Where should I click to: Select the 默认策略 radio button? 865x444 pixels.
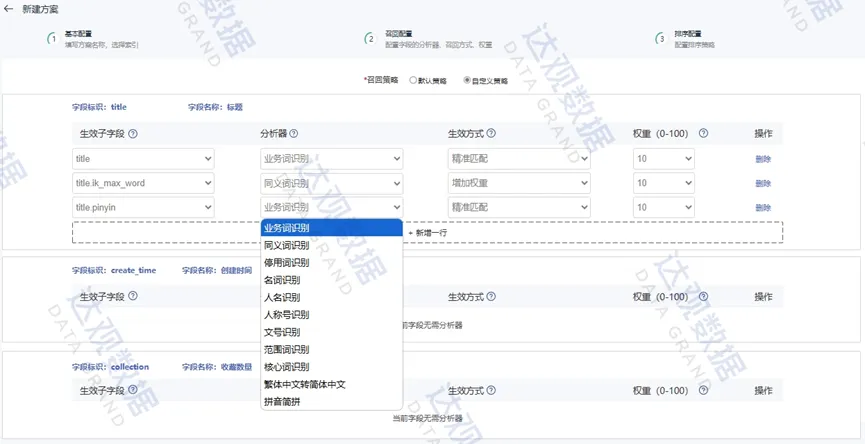coord(413,81)
